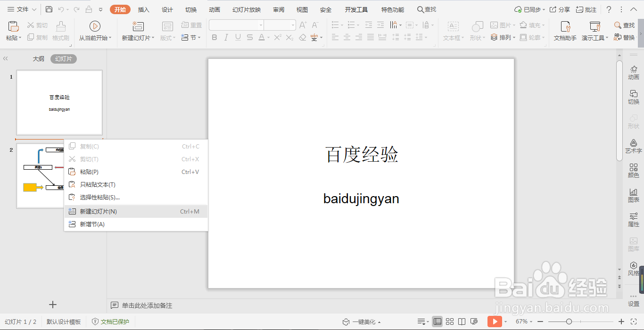Viewport: 644px width, 330px height.
Task: Select Paste Special (选择性粘贴) in context menu
Action: (x=136, y=197)
